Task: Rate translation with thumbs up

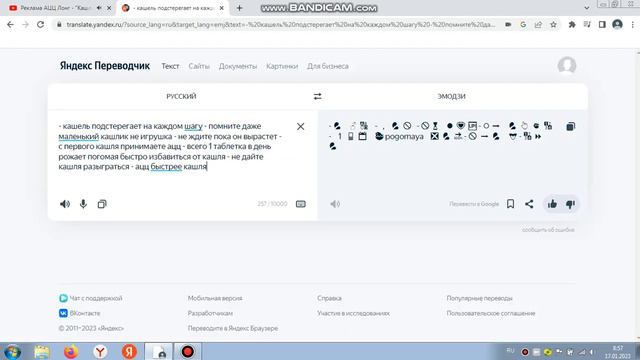Action: pyautogui.click(x=552, y=204)
